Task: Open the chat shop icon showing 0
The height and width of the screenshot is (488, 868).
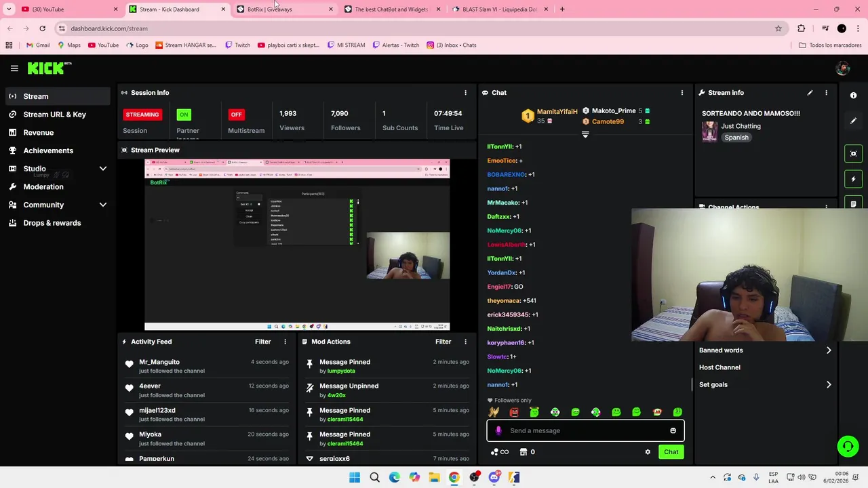Action: (527, 452)
